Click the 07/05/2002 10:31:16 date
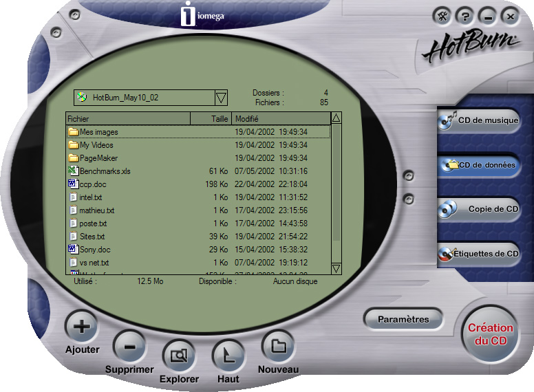534x392 pixels. 271,171
